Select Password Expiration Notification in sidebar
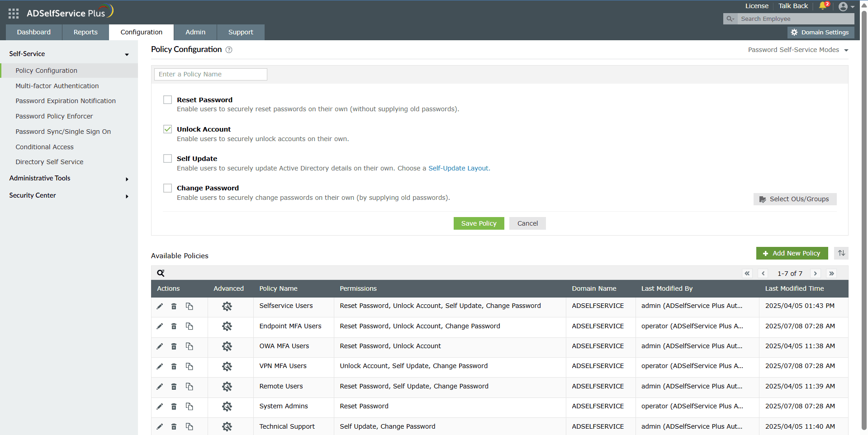868x435 pixels. click(x=66, y=101)
